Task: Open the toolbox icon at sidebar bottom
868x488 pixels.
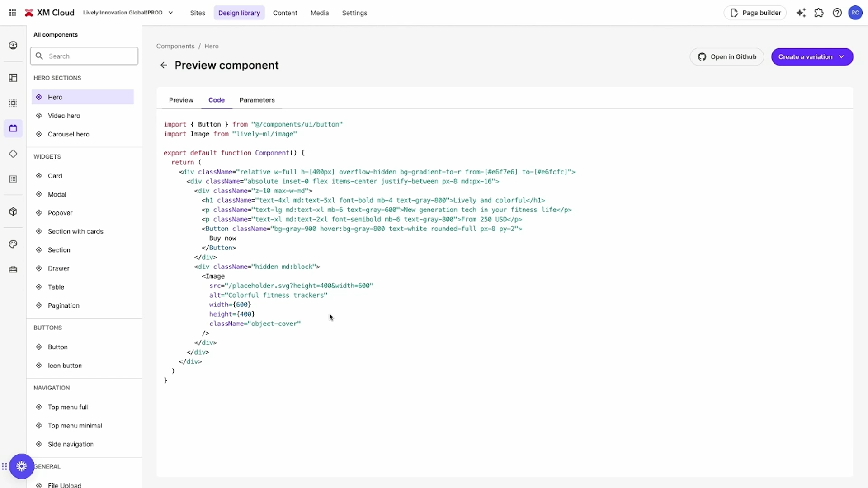Action: click(x=13, y=269)
